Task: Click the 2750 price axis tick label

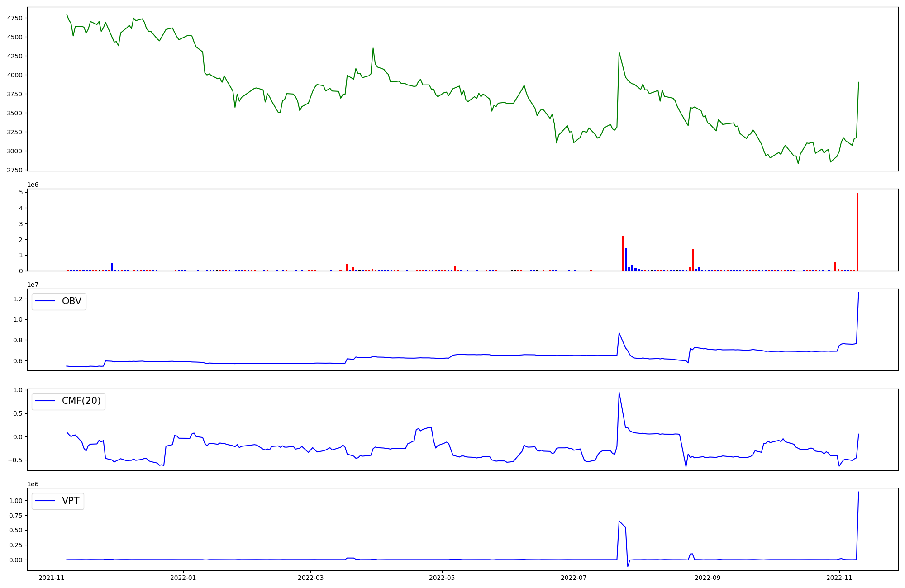Action: 15,170
